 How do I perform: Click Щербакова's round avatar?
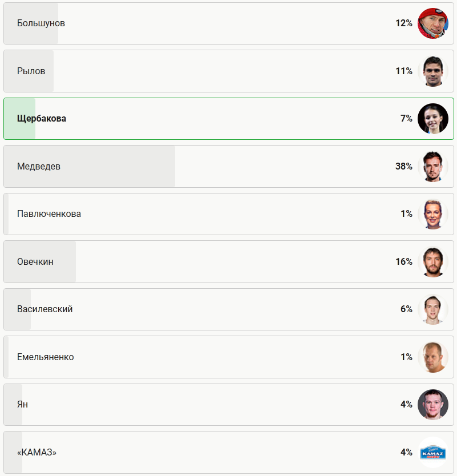433,119
